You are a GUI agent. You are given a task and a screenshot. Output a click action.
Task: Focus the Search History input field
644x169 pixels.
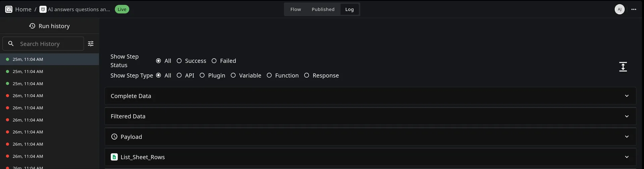(x=43, y=44)
